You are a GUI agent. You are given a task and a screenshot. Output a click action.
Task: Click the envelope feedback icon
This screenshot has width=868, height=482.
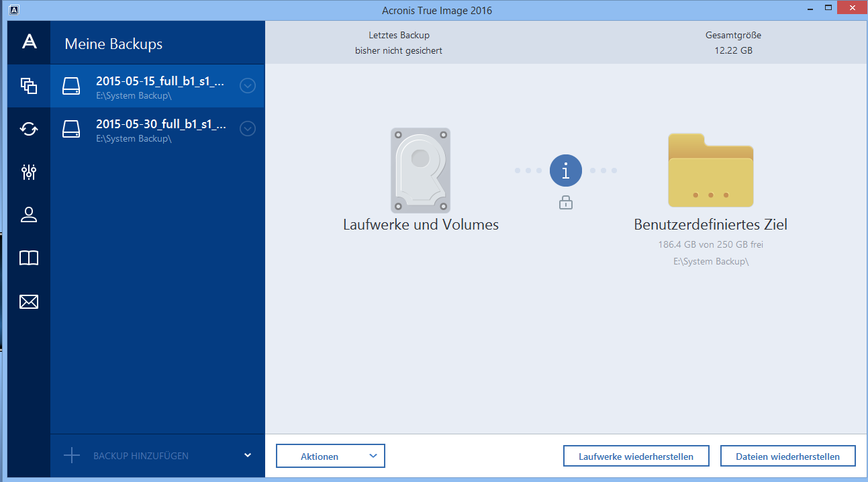tap(28, 301)
